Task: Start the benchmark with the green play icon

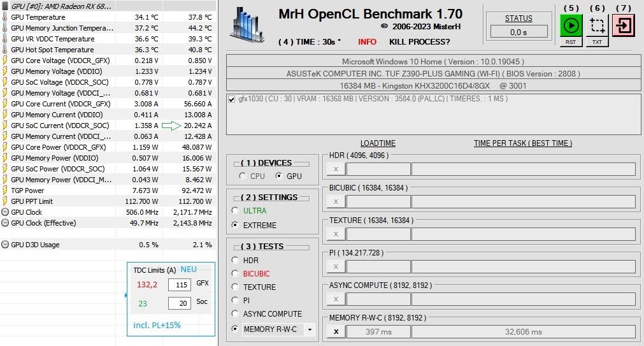Action: [x=571, y=25]
